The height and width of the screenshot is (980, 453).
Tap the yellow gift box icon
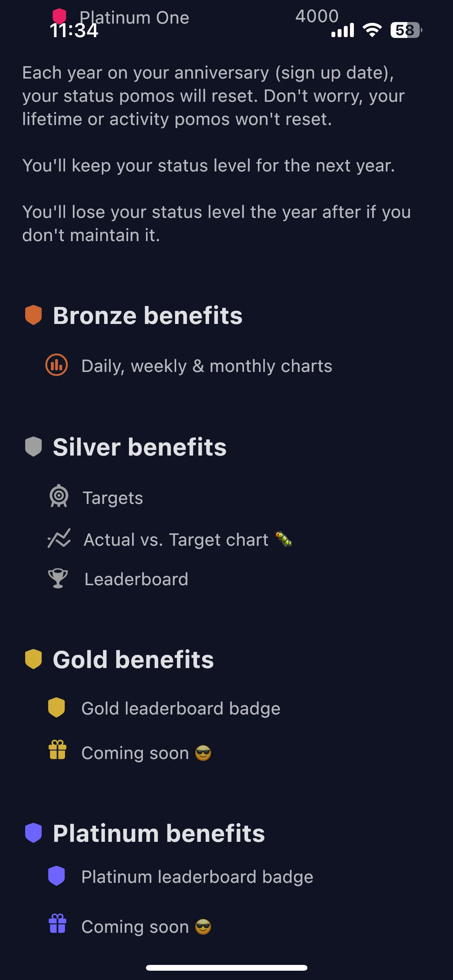58,750
